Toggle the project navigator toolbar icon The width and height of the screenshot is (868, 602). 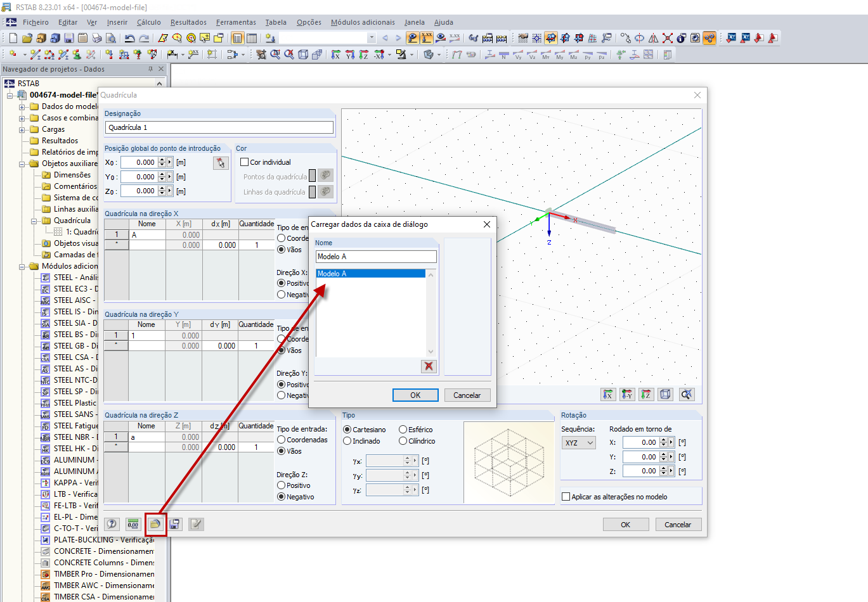(x=237, y=38)
